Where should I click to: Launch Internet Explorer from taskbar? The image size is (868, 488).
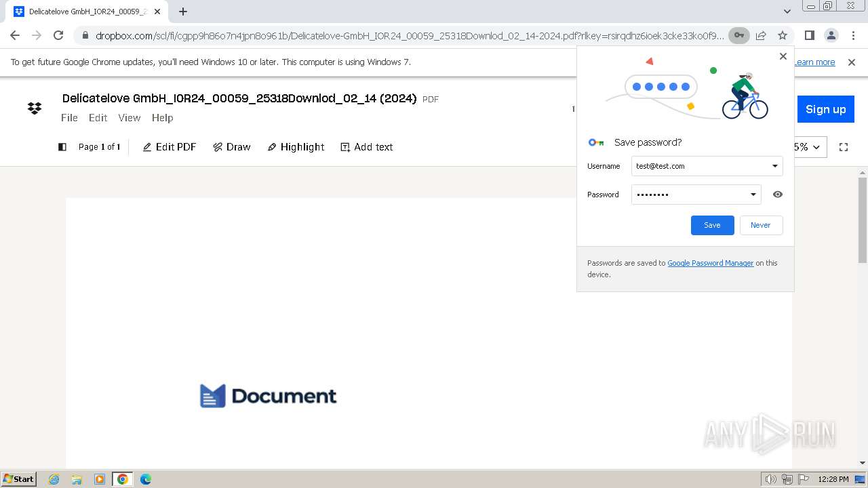54,479
